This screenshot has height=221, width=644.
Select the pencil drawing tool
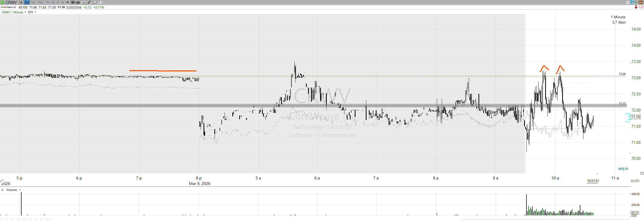(89, 2)
